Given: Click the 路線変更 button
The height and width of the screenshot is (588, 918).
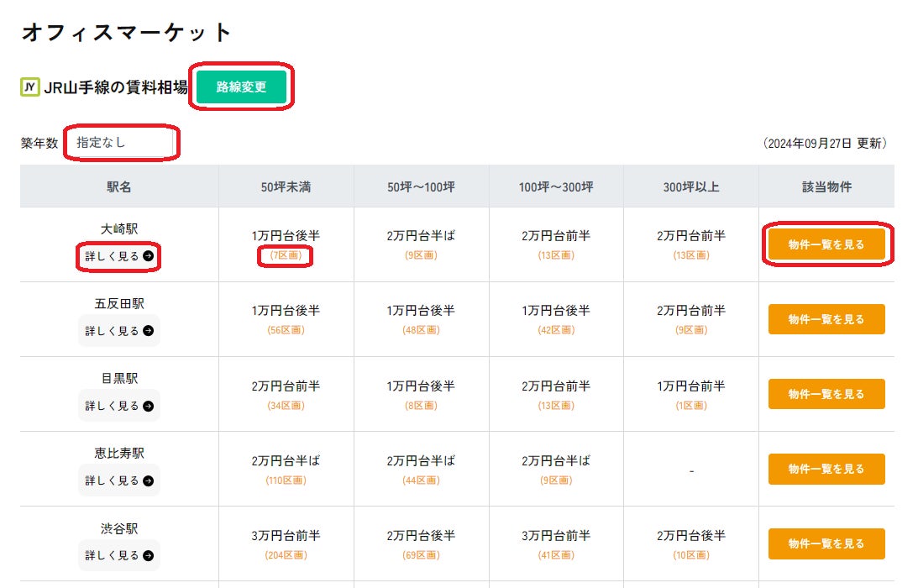Looking at the screenshot, I should [242, 87].
